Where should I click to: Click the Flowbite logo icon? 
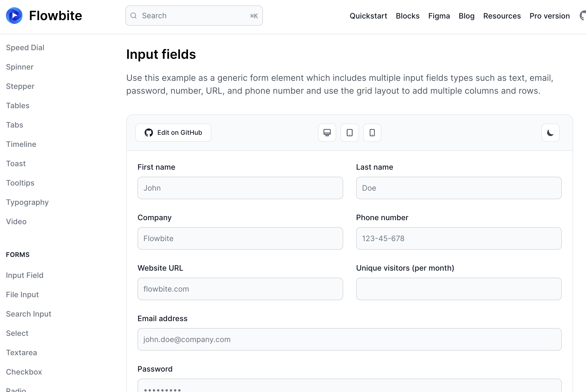[14, 15]
